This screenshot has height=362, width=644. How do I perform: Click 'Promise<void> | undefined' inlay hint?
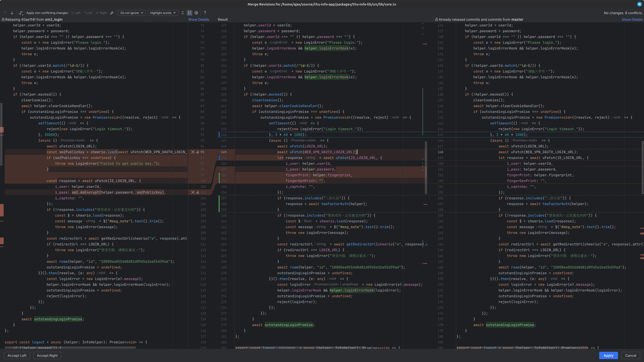336,285
